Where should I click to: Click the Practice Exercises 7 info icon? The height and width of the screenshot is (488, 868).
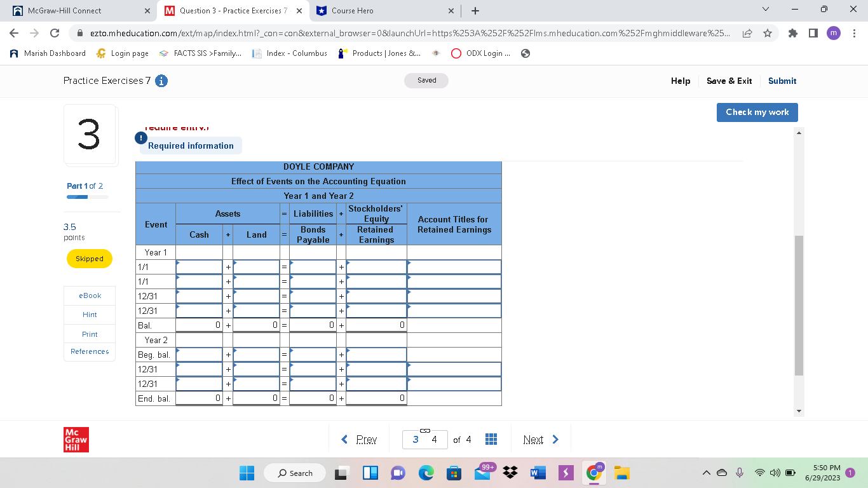click(162, 81)
